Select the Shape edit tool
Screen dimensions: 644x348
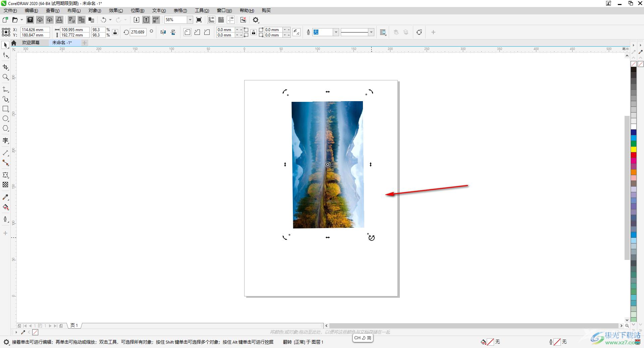(x=5, y=55)
